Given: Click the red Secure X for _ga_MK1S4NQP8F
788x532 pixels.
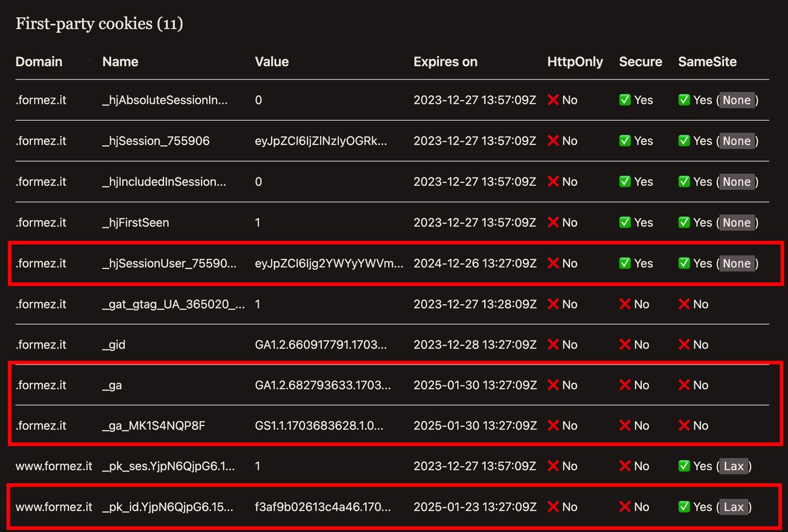Looking at the screenshot, I should pos(625,425).
